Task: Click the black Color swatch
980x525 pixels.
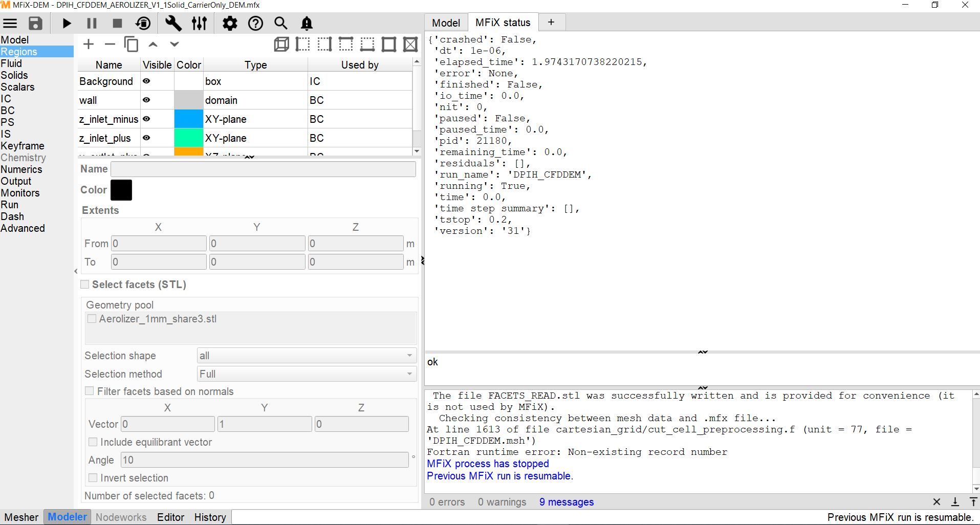Action: 121,190
